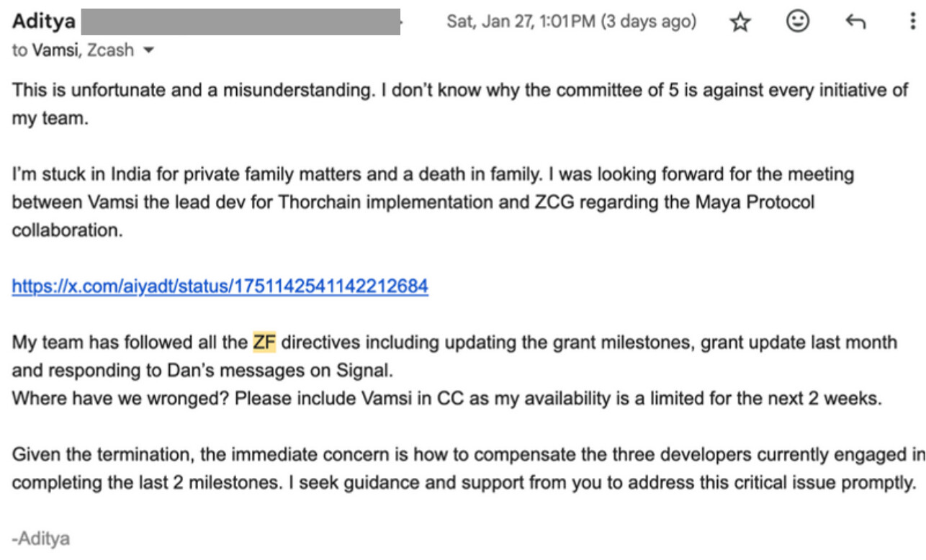The width and height of the screenshot is (926, 560).
Task: Open the x.com/aiyadt status link
Action: (220, 286)
